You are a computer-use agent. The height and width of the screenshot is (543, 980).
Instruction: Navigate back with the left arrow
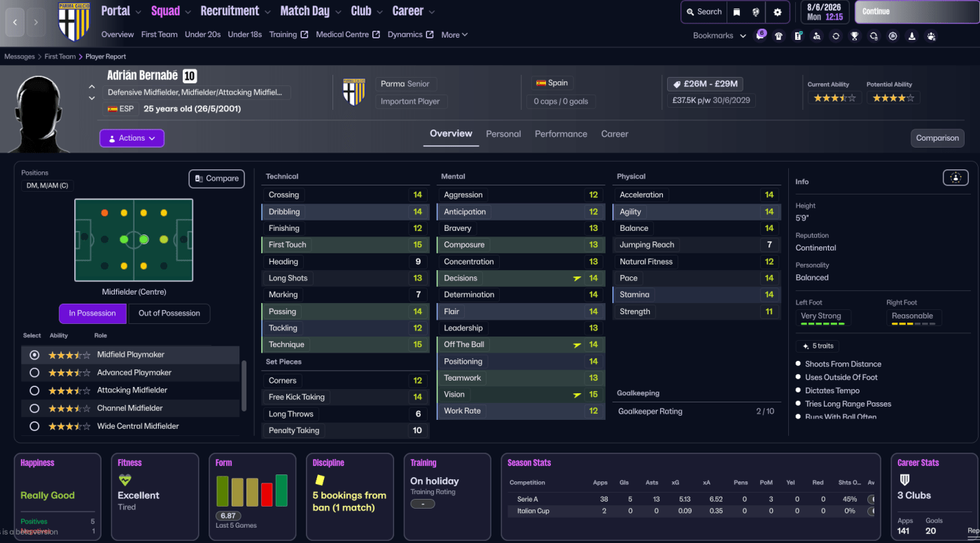[x=15, y=22]
